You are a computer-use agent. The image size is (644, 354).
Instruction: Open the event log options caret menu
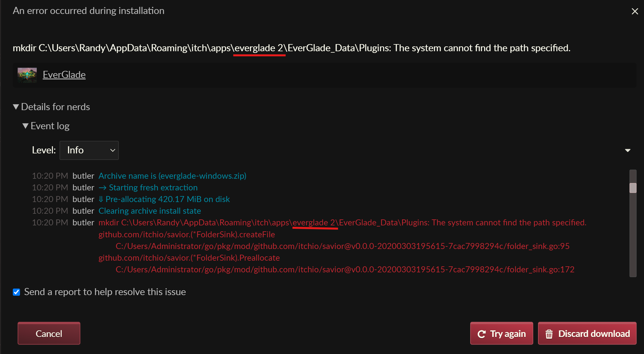(x=627, y=150)
